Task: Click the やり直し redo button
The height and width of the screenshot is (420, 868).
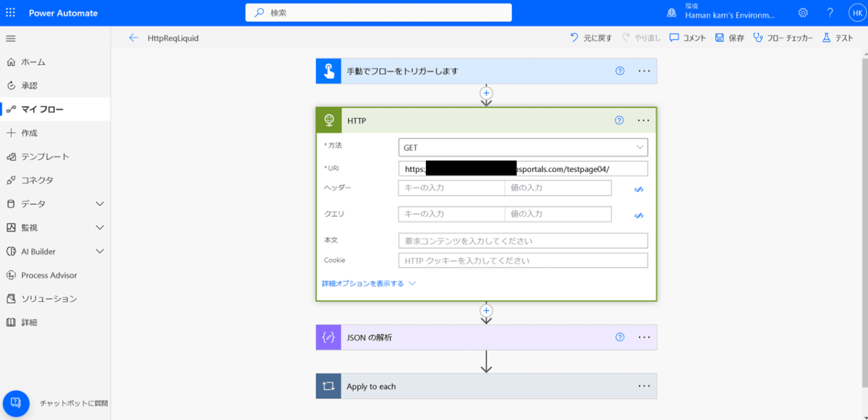Action: click(641, 38)
